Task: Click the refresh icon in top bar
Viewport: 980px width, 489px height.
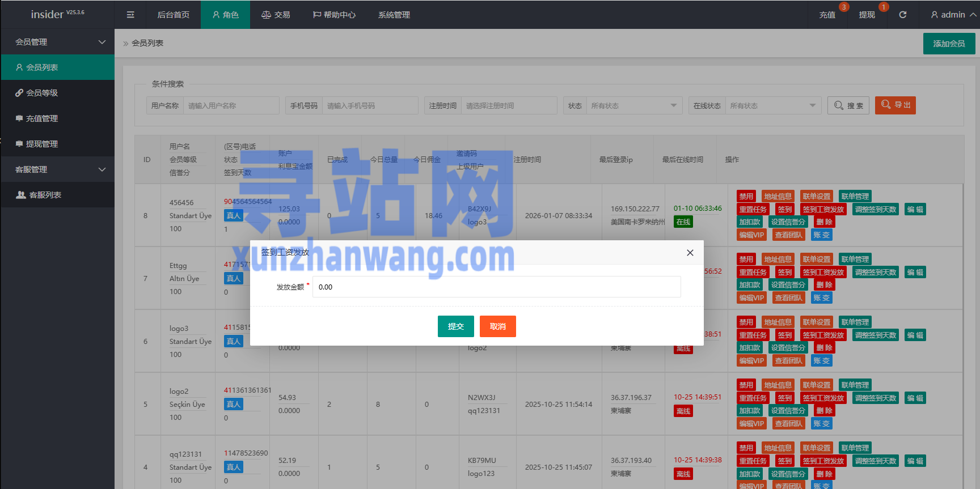Action: click(x=903, y=15)
